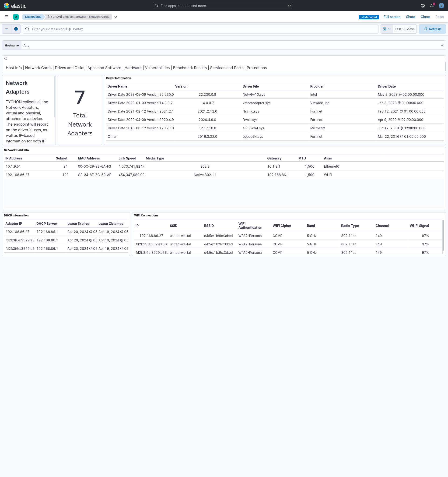Click the info icon above the links panel
Viewport: 448px width, 477px height.
(6, 58)
